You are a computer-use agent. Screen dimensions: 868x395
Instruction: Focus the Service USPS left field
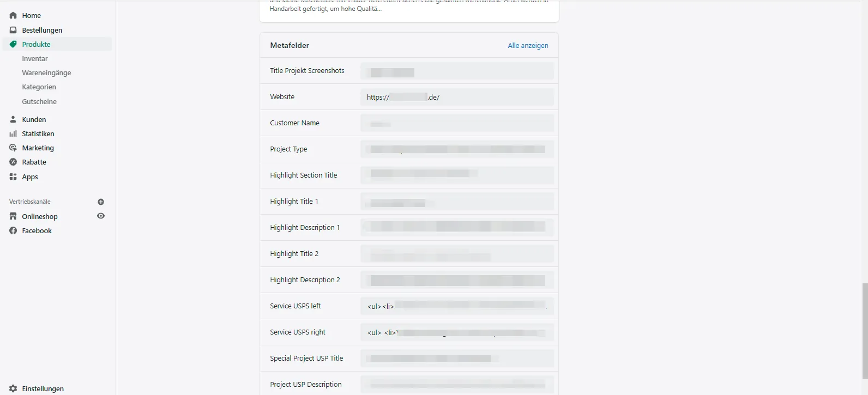(x=457, y=306)
